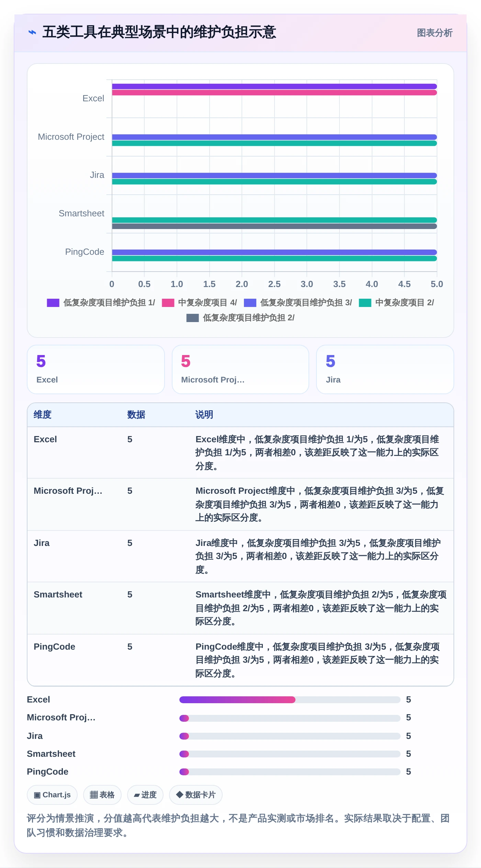This screenshot has width=481, height=868.
Task: Select the Jira description text in the table
Action: pyautogui.click(x=318, y=557)
